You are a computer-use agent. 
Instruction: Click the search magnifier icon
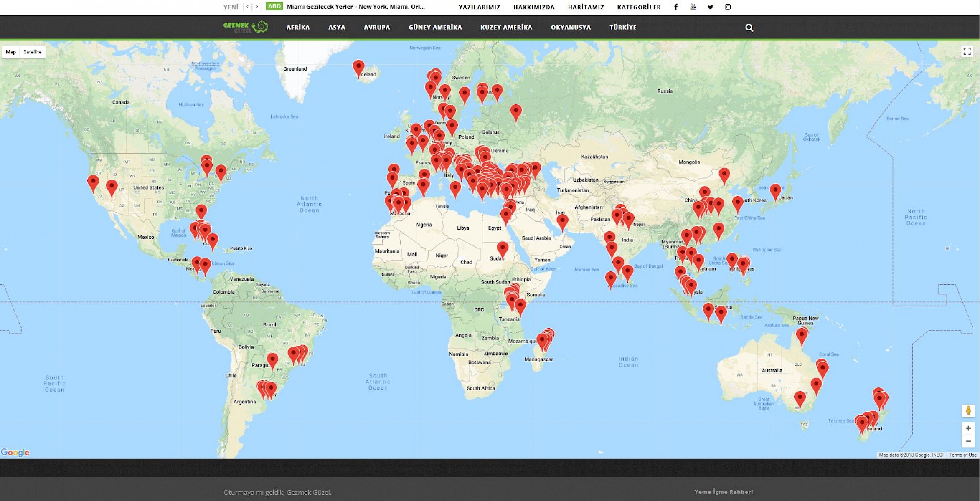(749, 28)
